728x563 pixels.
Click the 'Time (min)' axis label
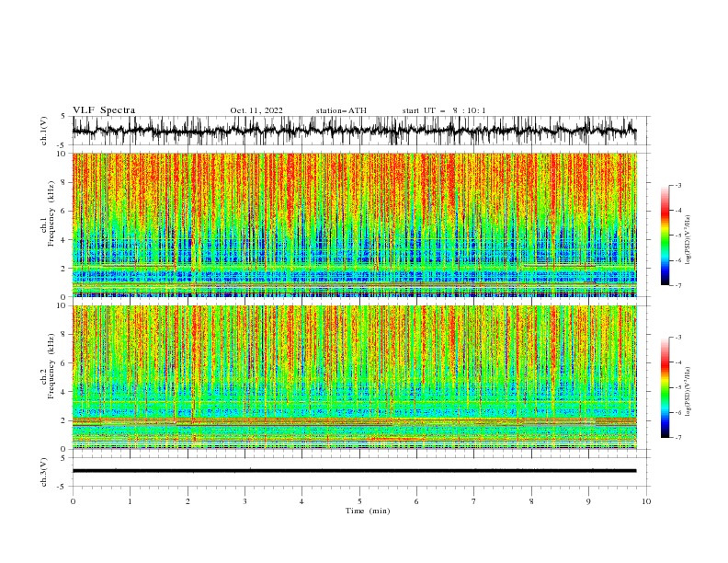(368, 511)
